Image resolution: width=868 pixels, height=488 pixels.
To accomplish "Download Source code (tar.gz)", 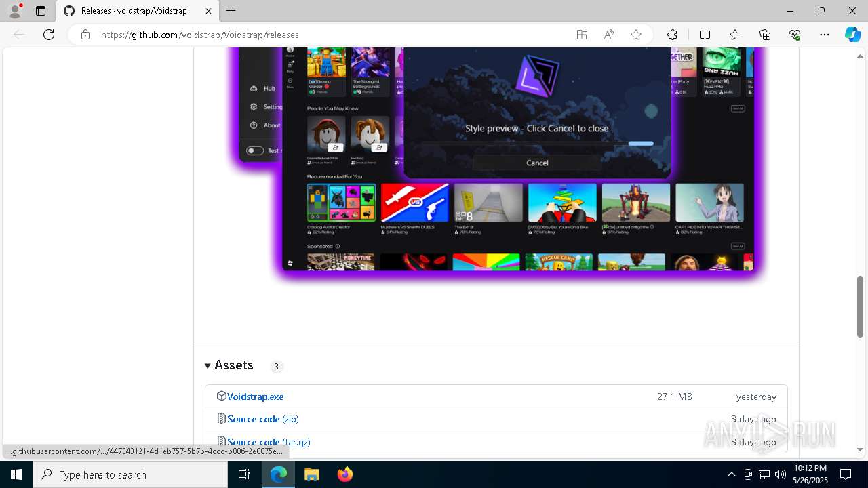I will pyautogui.click(x=269, y=442).
